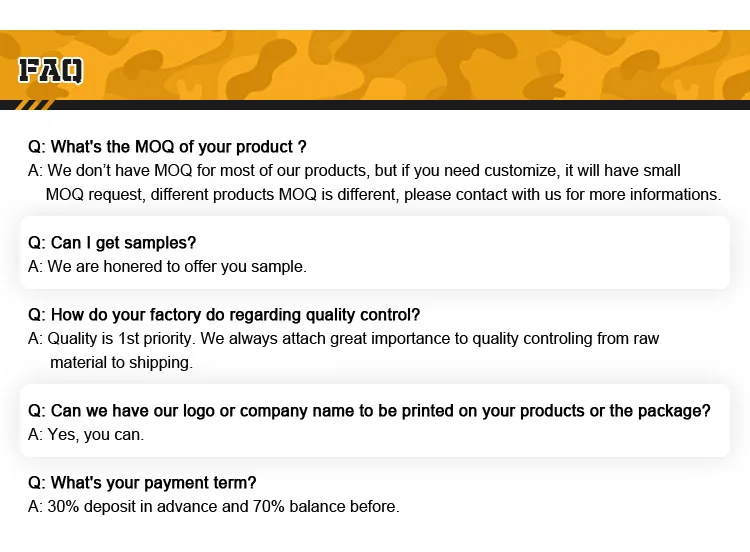Screen dimensions: 750x552
Task: Select the question about product MOQ
Action: tap(167, 147)
